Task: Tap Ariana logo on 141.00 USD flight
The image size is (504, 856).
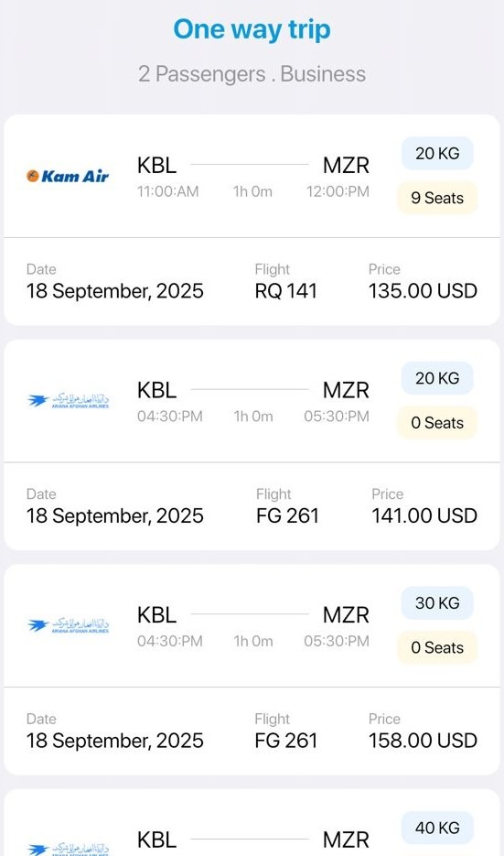Action: 69,401
